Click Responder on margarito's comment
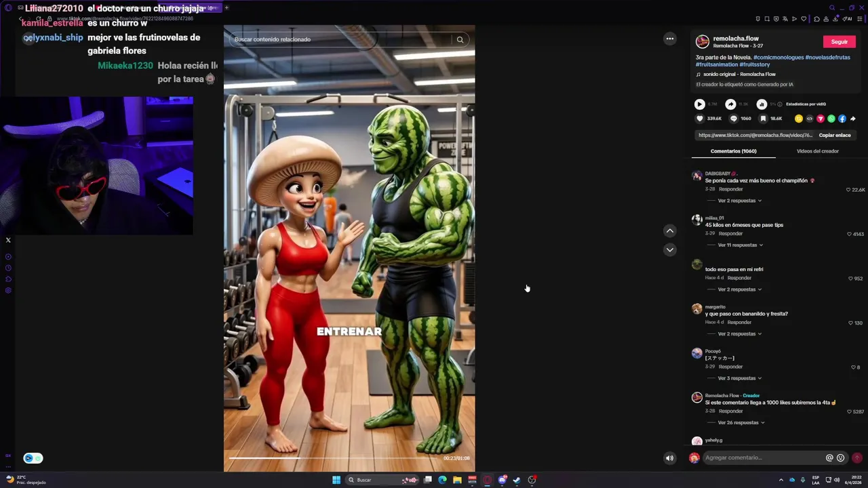This screenshot has height=488, width=868. tap(739, 323)
